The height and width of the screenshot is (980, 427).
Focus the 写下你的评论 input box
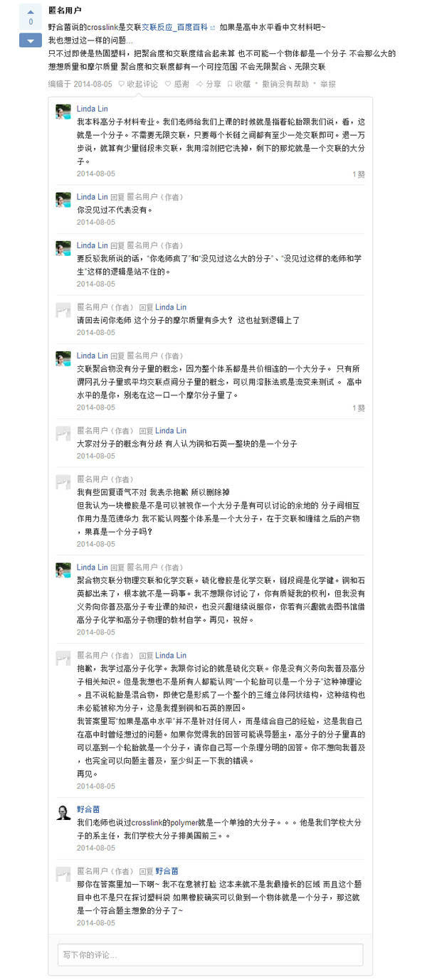pyautogui.click(x=210, y=954)
